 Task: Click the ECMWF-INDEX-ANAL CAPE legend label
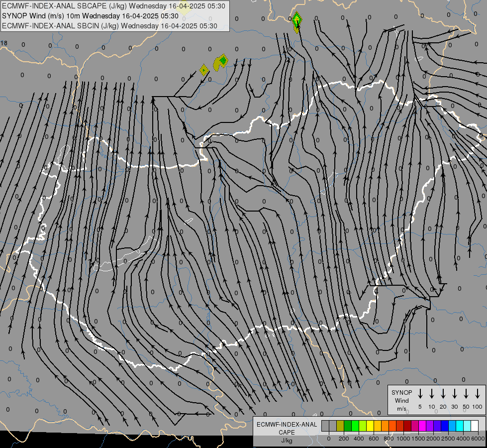(x=287, y=432)
